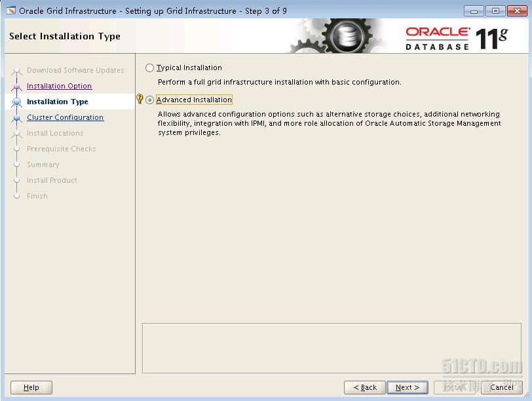Click the Prerequisite Checks step text
This screenshot has width=532, height=401.
pyautogui.click(x=62, y=149)
